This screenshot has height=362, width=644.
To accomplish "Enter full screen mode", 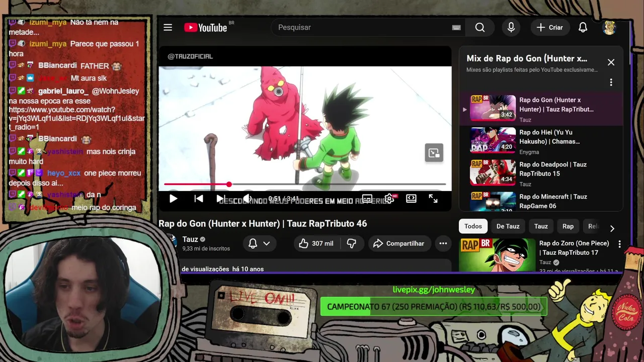I will (433, 199).
